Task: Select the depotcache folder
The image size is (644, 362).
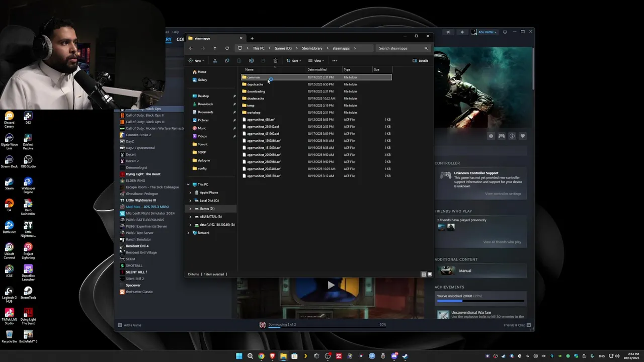Action: pyautogui.click(x=316, y=84)
